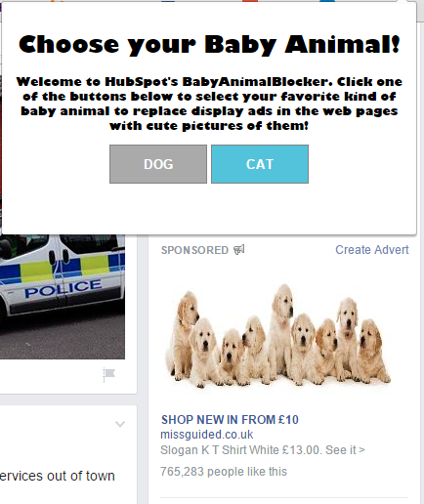Click the SPONSORED section label

point(194,250)
